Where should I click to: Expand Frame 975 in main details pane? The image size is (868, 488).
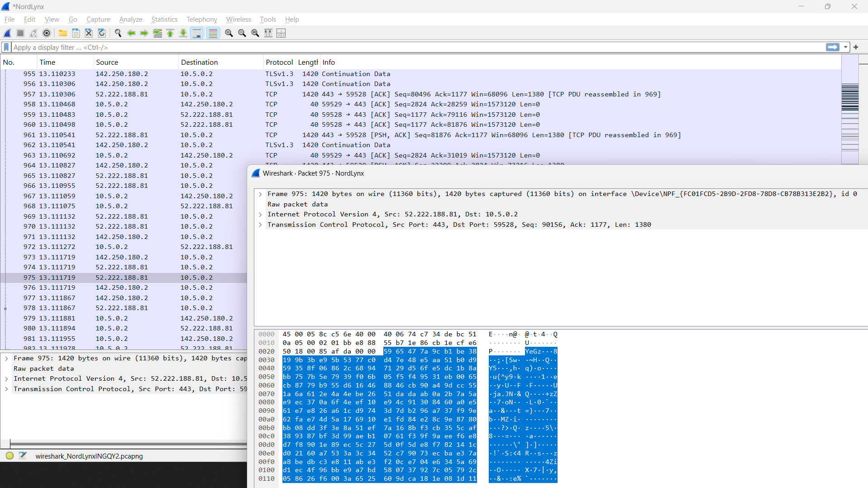pos(7,359)
